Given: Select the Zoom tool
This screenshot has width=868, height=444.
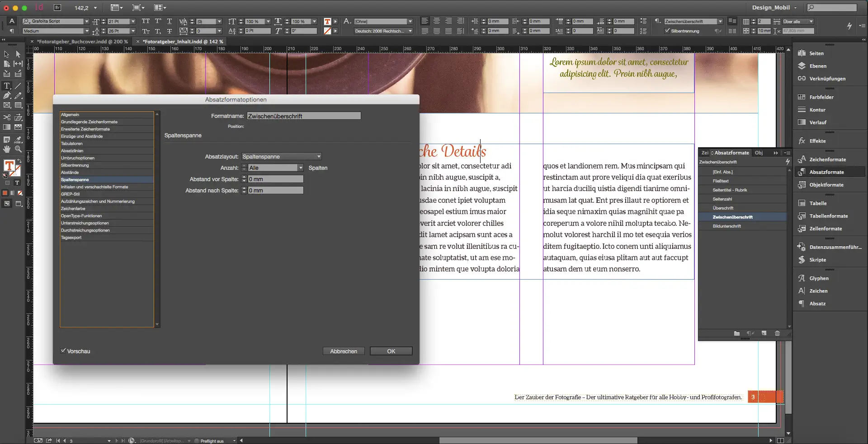Looking at the screenshot, I should (18, 148).
